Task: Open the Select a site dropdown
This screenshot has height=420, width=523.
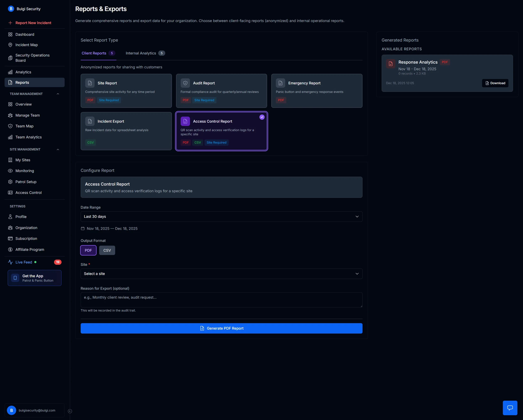Action: [221, 273]
